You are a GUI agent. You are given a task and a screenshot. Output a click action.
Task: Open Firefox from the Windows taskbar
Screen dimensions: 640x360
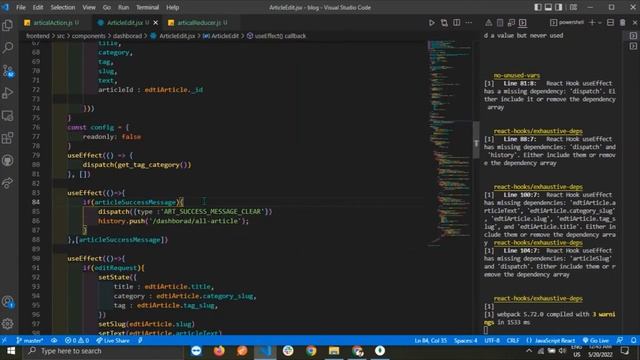[x=219, y=351]
